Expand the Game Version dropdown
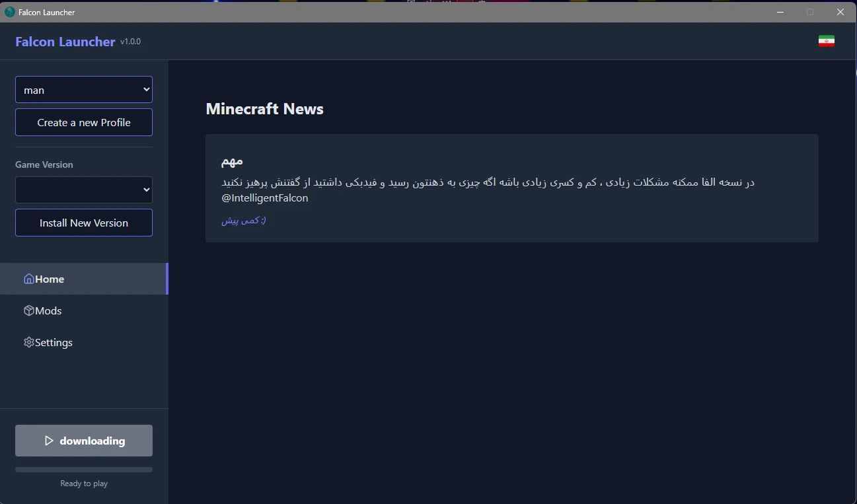The height and width of the screenshot is (504, 857). (x=83, y=190)
